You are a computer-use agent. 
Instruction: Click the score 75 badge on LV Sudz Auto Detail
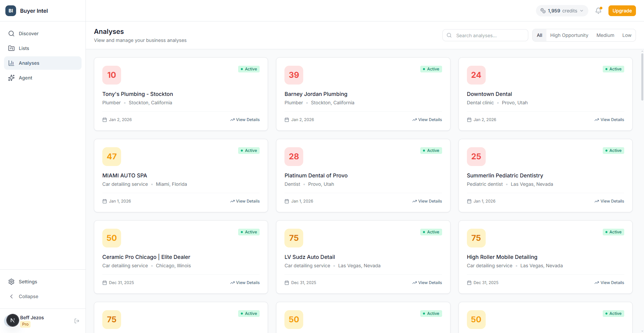(294, 238)
